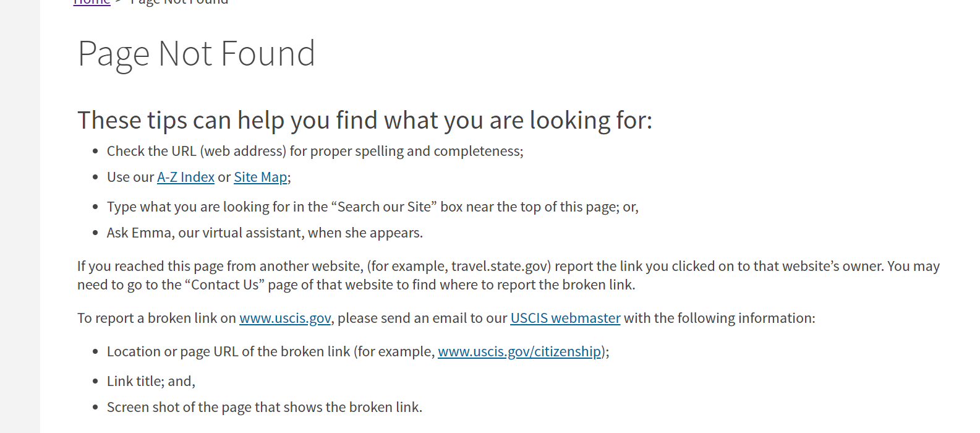Go to Home via the breadcrumb link
Image resolution: width=980 pixels, height=433 pixels.
(x=92, y=2)
